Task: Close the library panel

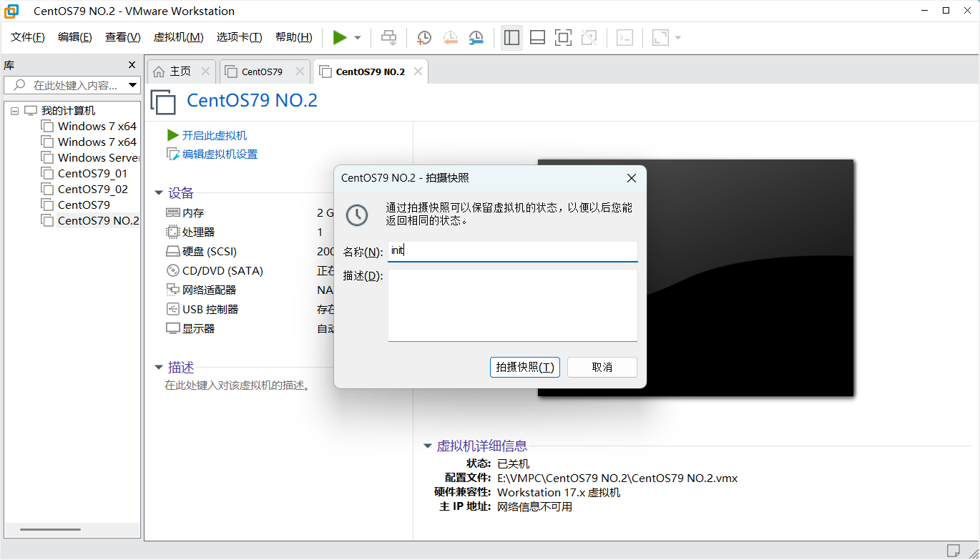Action: click(132, 65)
